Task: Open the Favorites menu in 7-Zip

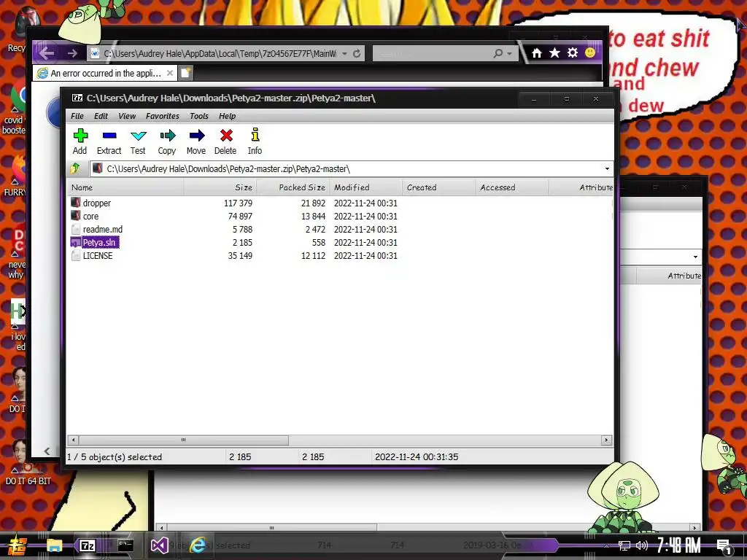Action: click(163, 116)
